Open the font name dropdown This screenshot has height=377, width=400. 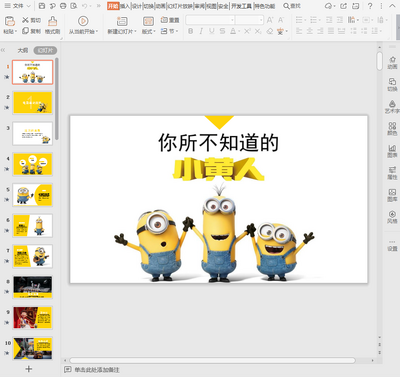tap(232, 20)
